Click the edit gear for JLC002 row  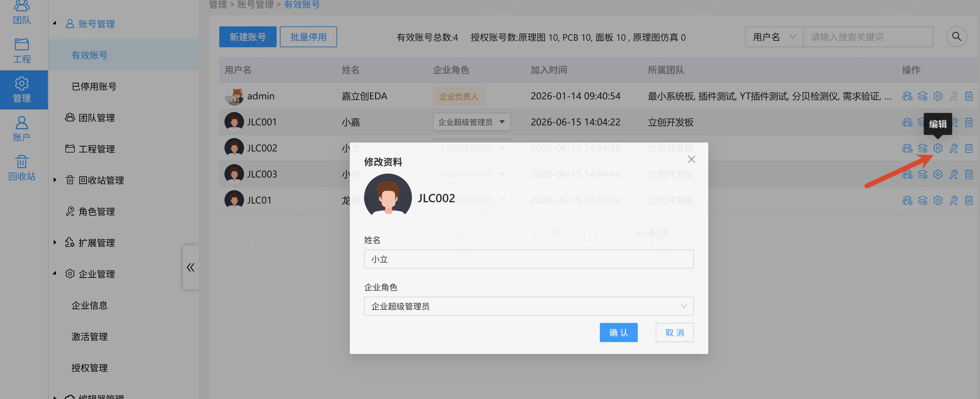(938, 148)
